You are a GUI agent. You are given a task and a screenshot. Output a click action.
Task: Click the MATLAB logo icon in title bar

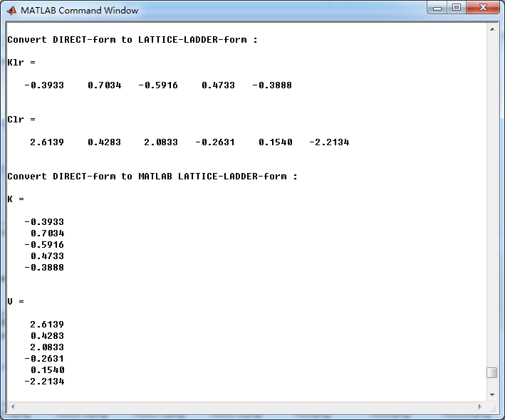tap(11, 11)
